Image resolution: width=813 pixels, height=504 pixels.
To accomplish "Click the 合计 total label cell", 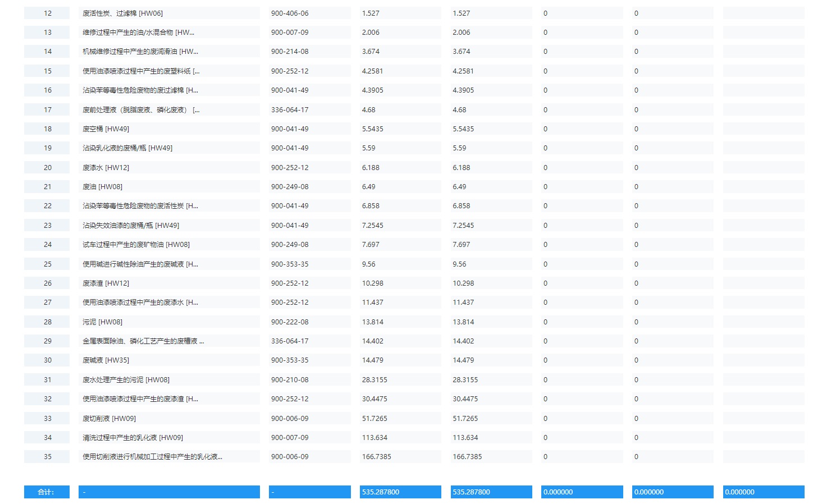I will tap(47, 492).
